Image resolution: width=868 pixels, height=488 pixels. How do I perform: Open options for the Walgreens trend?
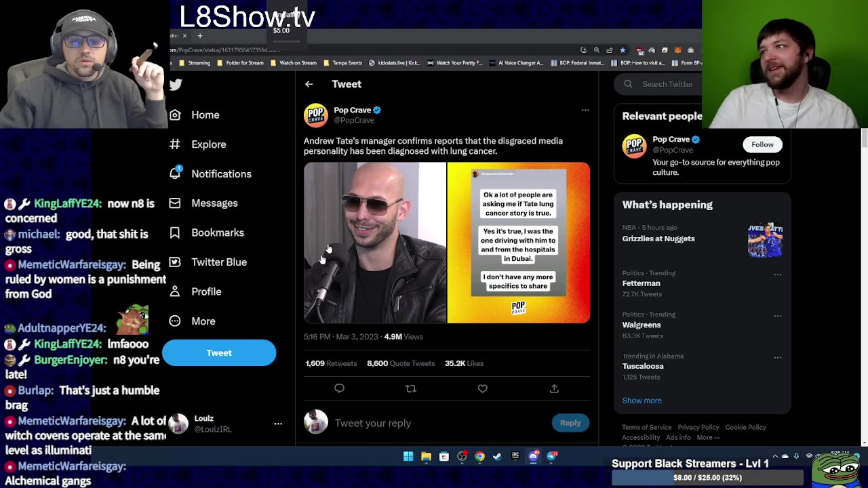click(778, 316)
